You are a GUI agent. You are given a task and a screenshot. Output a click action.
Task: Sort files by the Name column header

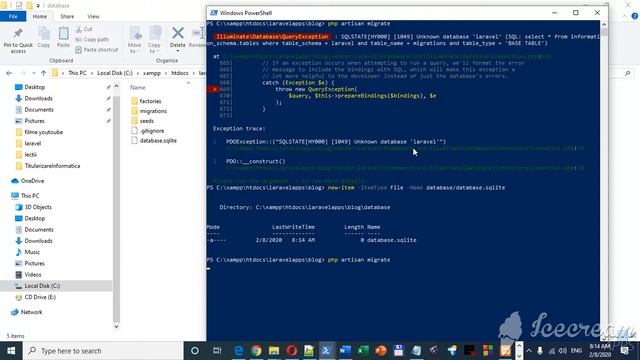[x=138, y=87]
